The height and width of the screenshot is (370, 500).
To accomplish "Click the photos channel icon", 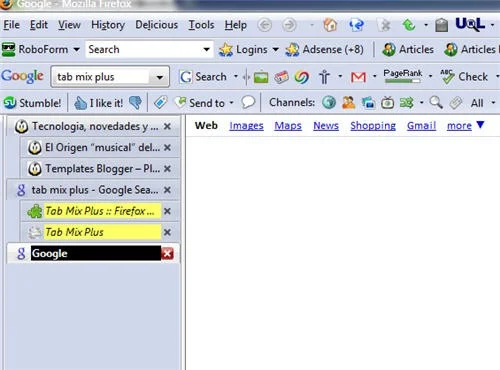I will coord(368,103).
